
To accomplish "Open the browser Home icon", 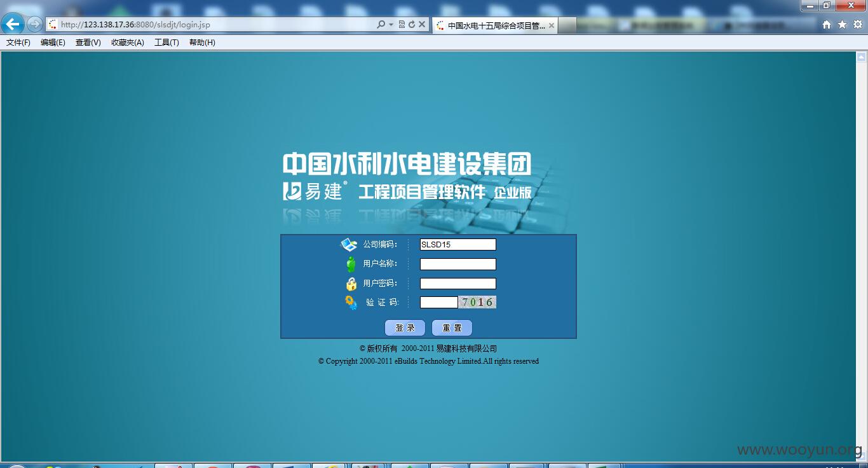I will 827,25.
